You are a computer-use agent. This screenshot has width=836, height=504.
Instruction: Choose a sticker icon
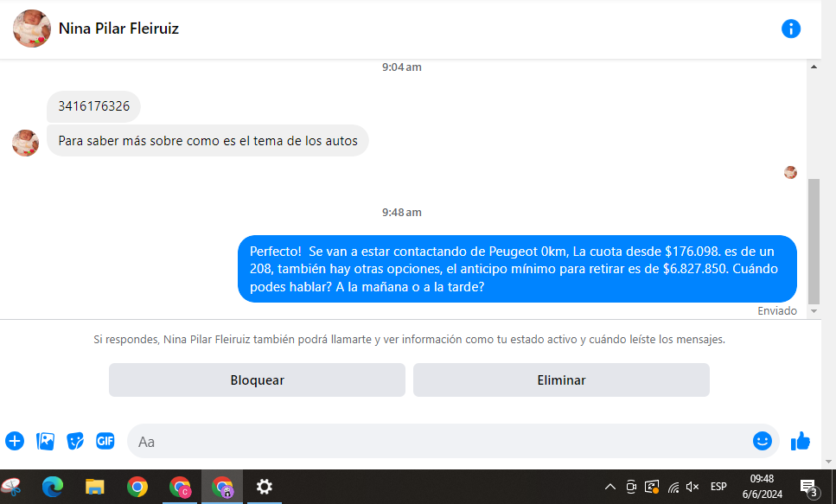coord(75,441)
